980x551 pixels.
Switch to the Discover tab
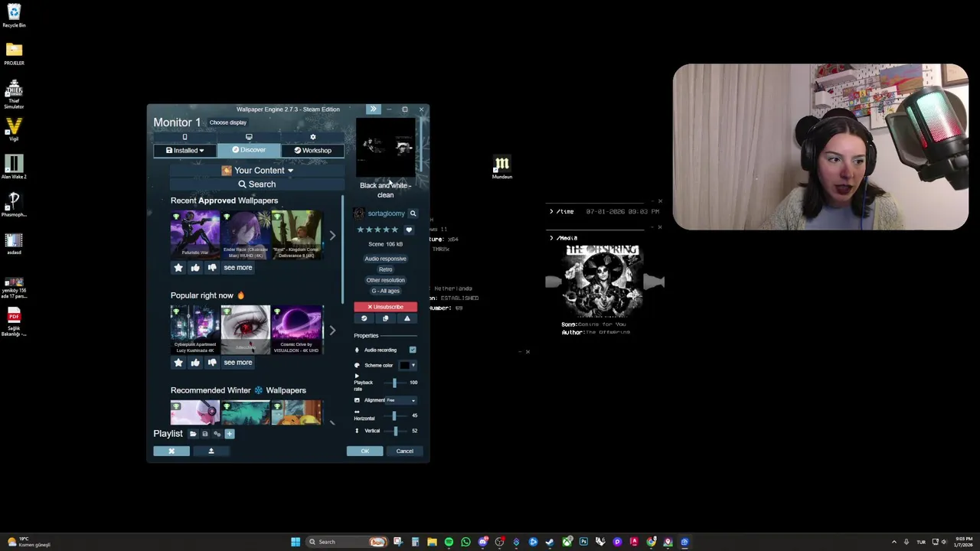(x=249, y=150)
